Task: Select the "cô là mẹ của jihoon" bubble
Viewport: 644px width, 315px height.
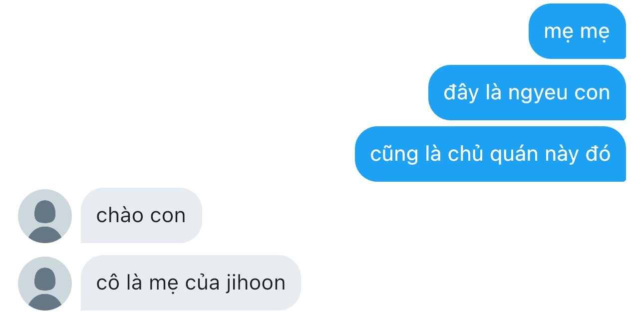Action: tap(191, 283)
